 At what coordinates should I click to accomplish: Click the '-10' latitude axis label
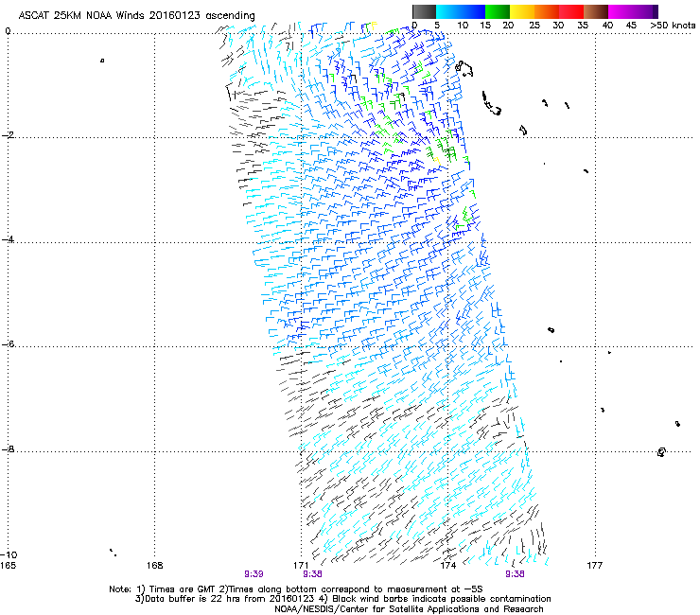9,554
